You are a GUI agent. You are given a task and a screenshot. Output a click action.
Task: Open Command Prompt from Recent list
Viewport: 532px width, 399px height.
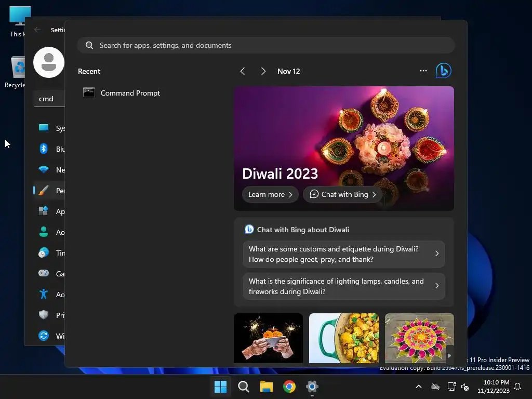122,92
